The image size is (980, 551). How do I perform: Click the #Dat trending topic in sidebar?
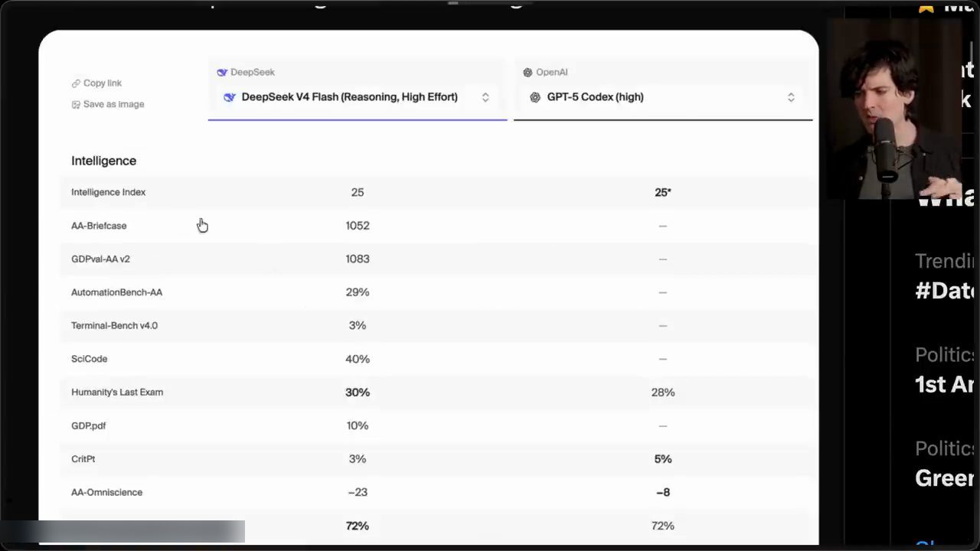pyautogui.click(x=945, y=290)
